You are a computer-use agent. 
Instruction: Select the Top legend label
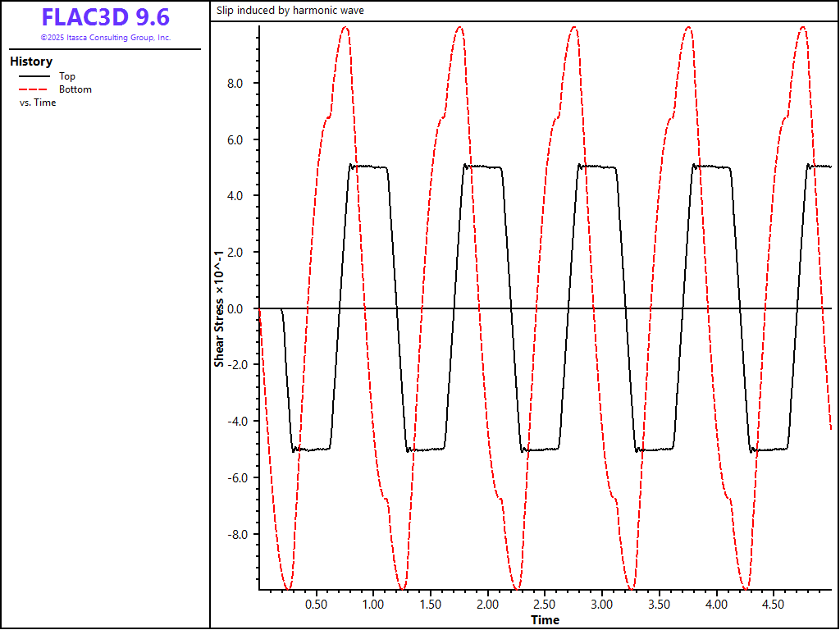coord(67,76)
